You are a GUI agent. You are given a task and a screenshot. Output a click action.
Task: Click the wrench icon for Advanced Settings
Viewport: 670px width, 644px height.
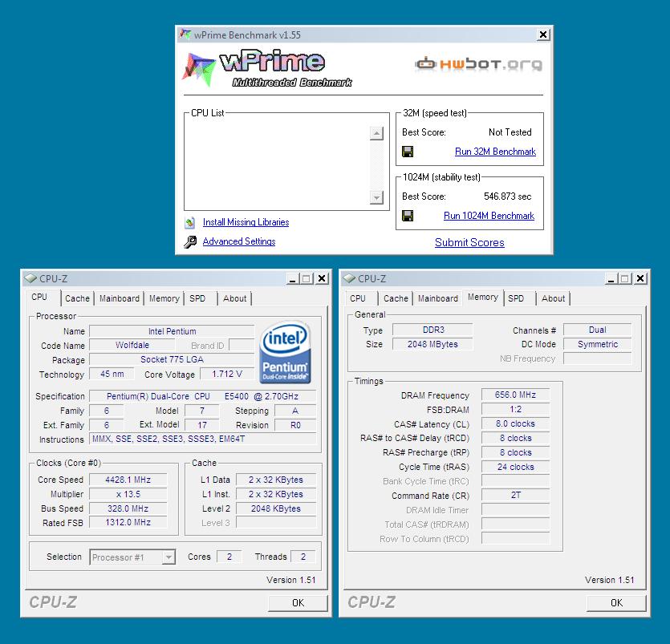click(x=190, y=241)
